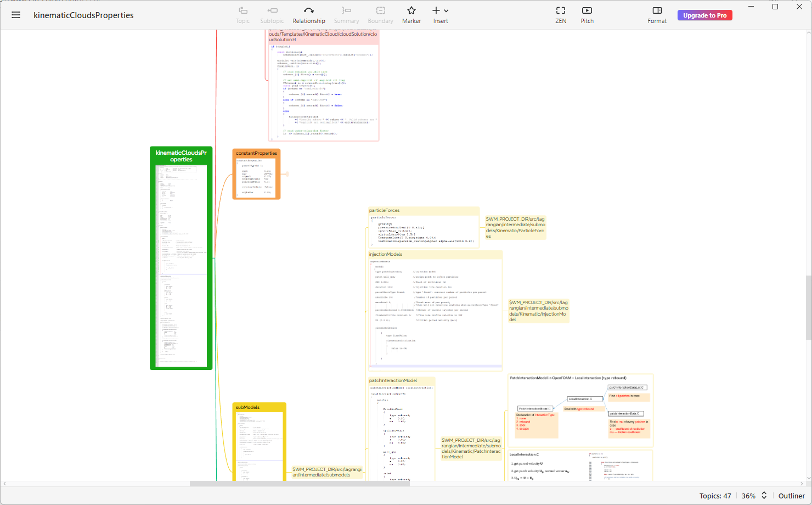Select the particleForces topic

point(385,210)
